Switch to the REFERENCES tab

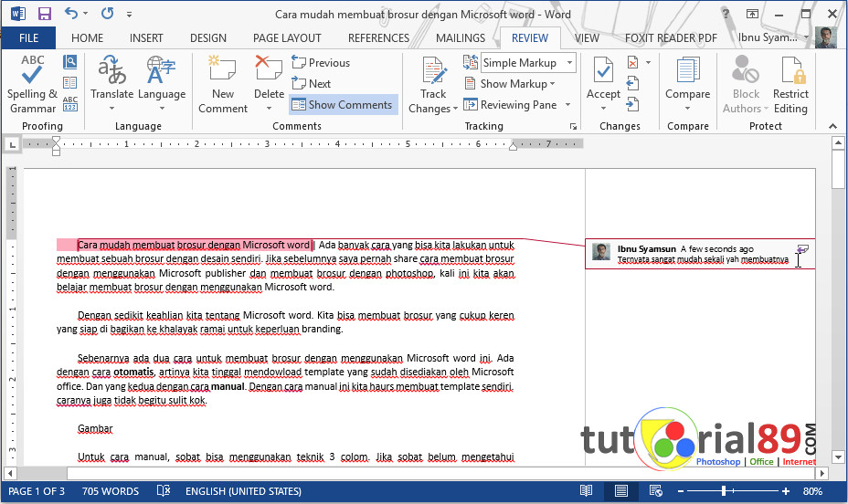378,37
